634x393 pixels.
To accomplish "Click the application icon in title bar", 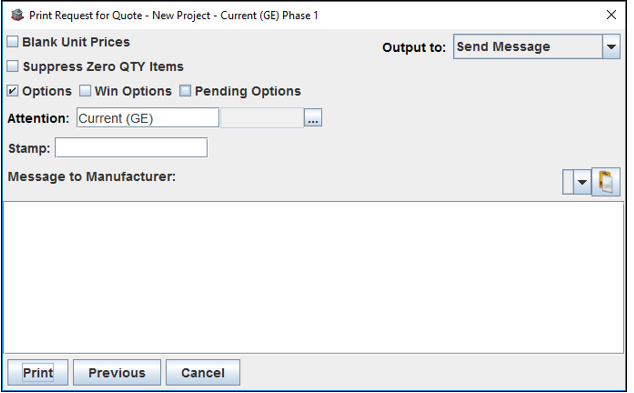I will pos(17,15).
